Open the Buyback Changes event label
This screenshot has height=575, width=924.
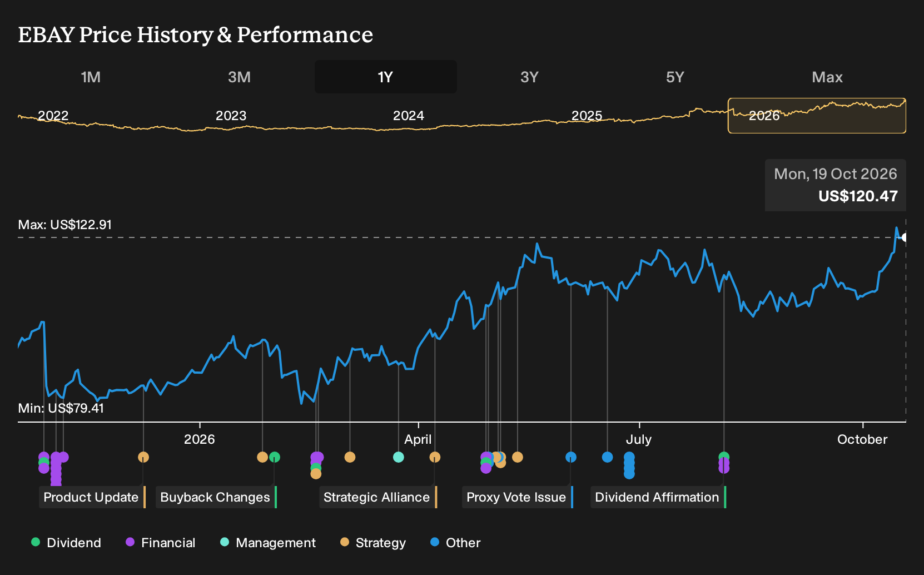[216, 497]
